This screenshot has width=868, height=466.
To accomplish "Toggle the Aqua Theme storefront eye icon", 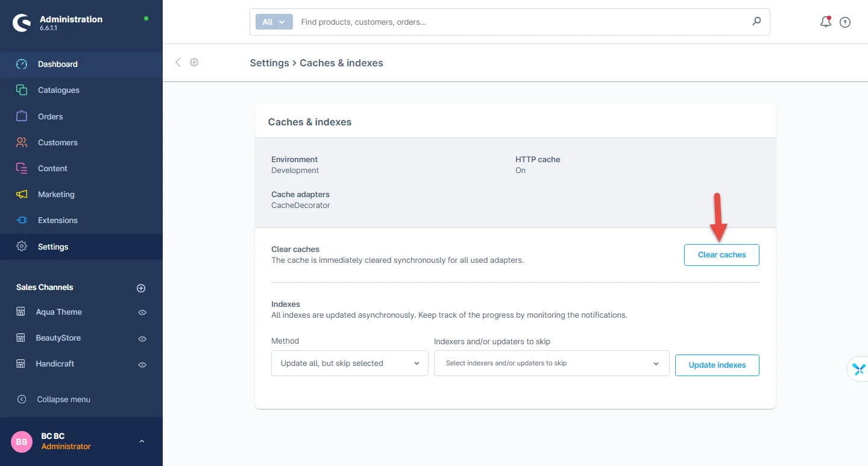I will (x=142, y=313).
